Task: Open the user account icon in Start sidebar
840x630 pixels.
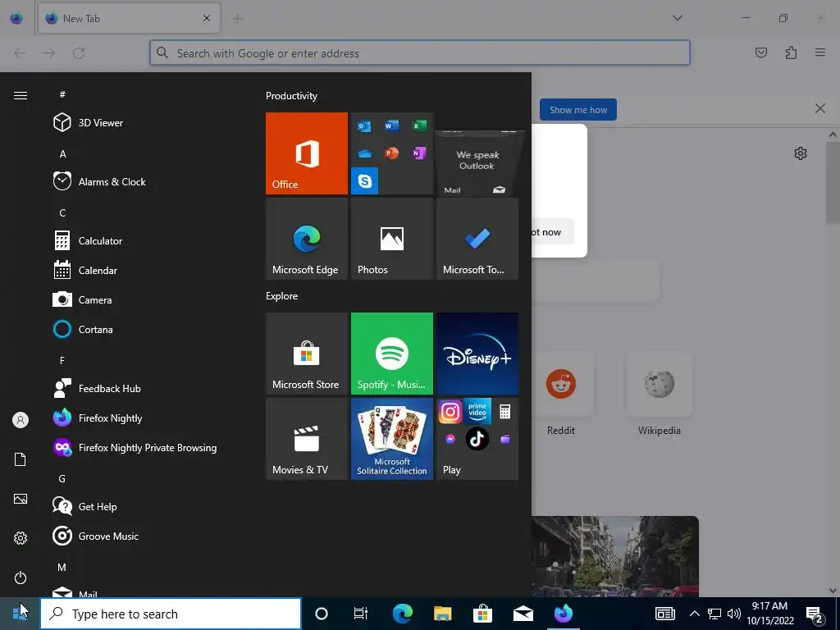Action: [x=21, y=420]
